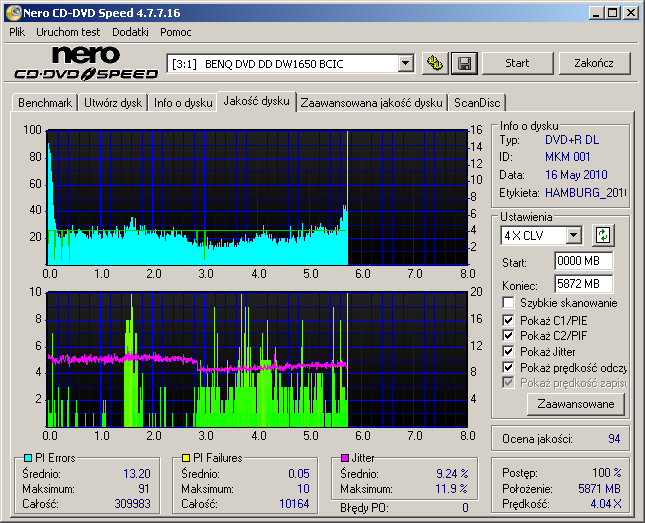Click the Koniec field showing 5872 MB
The image size is (645, 523).
click(583, 284)
